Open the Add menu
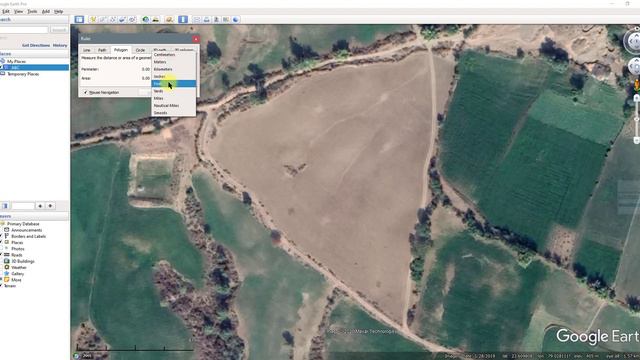This screenshot has height=360, width=640. (x=46, y=11)
